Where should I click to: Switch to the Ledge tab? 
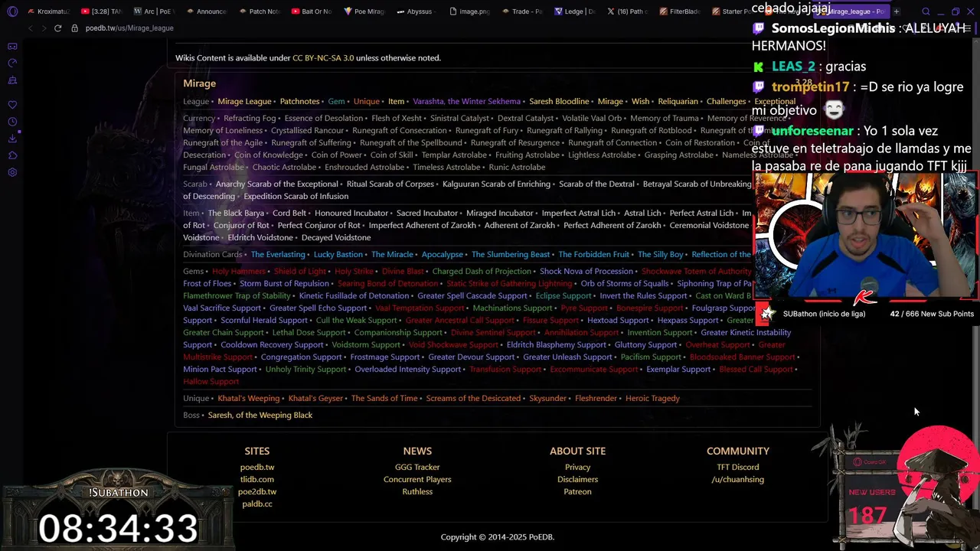(576, 11)
